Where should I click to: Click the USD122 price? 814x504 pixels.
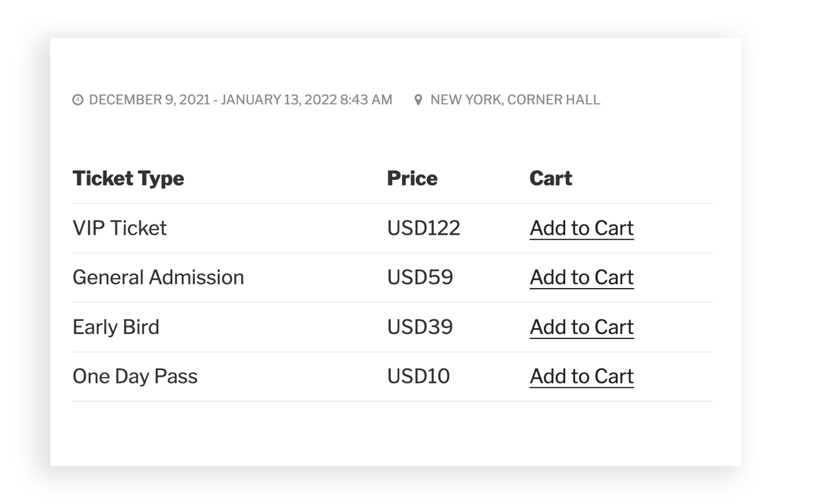424,228
